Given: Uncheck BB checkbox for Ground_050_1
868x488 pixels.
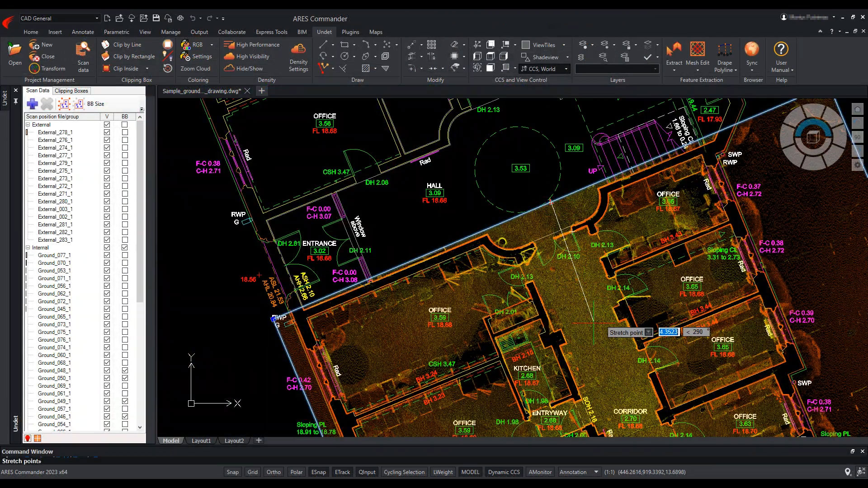Looking at the screenshot, I should 125,378.
